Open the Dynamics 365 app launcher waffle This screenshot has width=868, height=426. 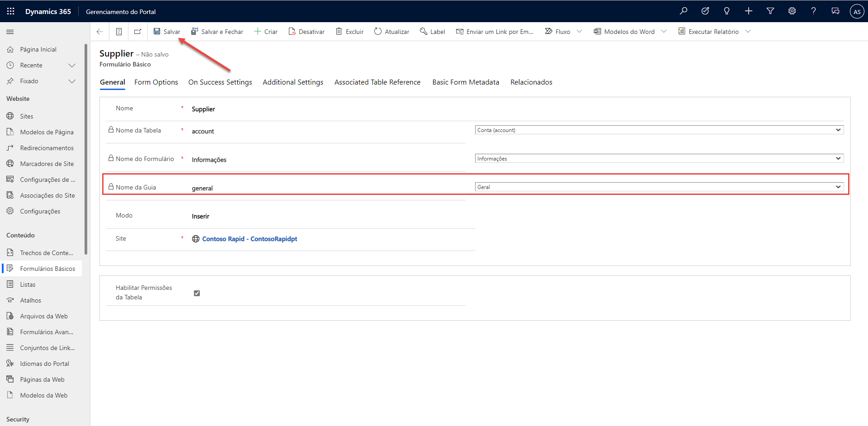[x=11, y=11]
